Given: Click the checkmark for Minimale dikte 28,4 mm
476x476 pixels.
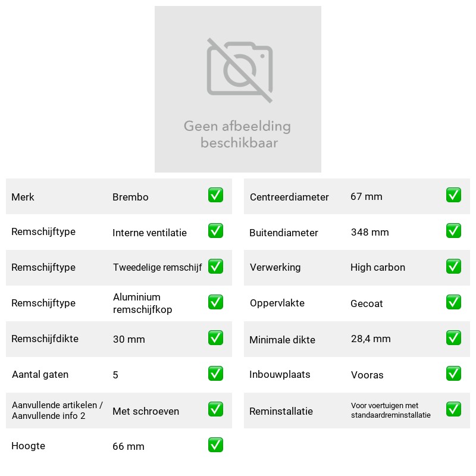Looking at the screenshot, I should tap(453, 338).
